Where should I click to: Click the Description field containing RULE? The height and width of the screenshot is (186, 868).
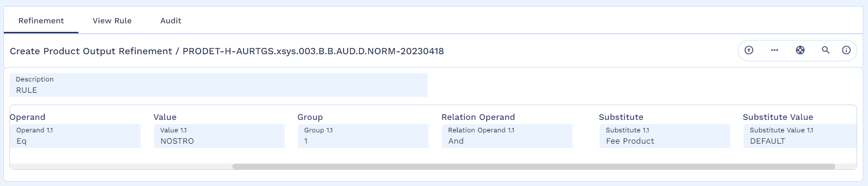pos(219,85)
